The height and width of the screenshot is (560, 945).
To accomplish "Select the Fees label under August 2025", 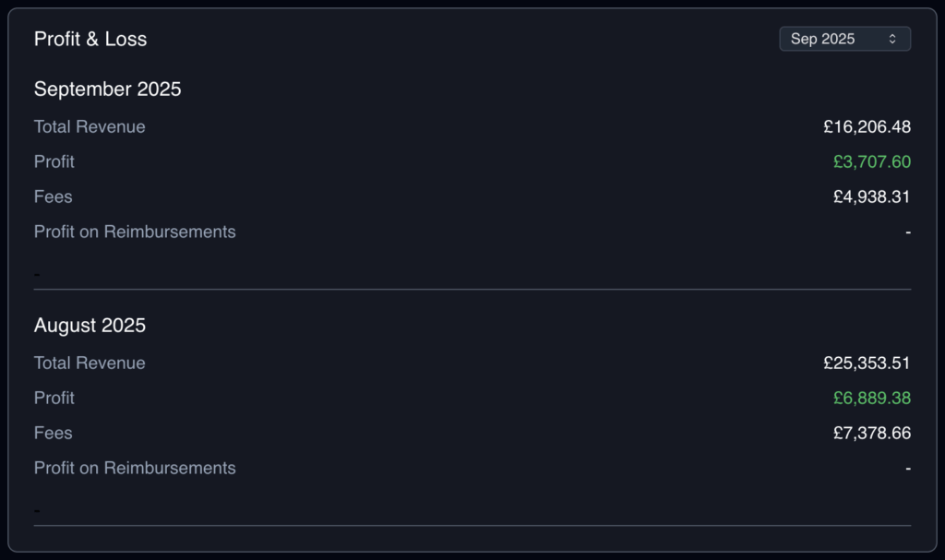I will coord(54,434).
